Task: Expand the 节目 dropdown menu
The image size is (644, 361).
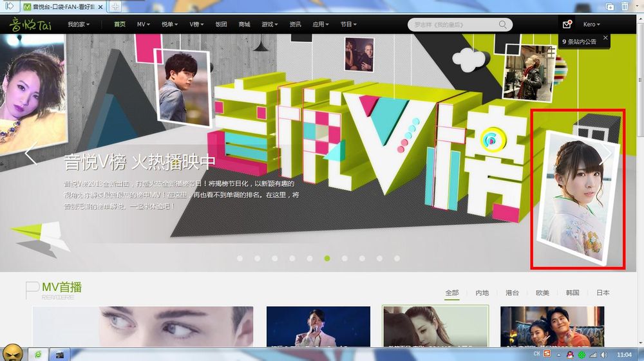Action: pyautogui.click(x=348, y=24)
